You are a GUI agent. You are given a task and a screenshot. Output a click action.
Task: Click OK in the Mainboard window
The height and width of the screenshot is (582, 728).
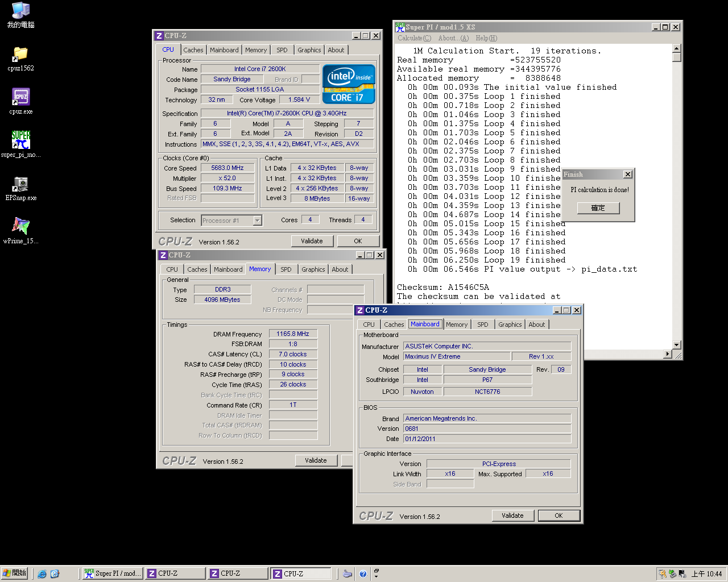tap(559, 516)
